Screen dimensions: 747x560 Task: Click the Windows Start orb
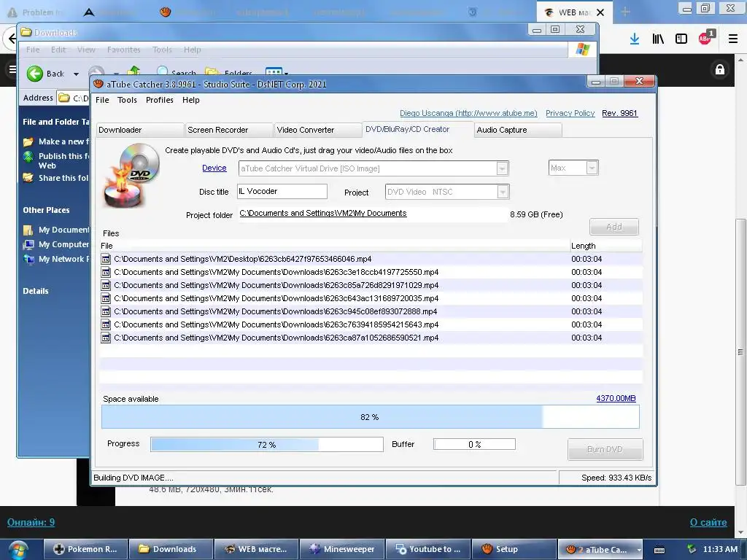coord(17,550)
